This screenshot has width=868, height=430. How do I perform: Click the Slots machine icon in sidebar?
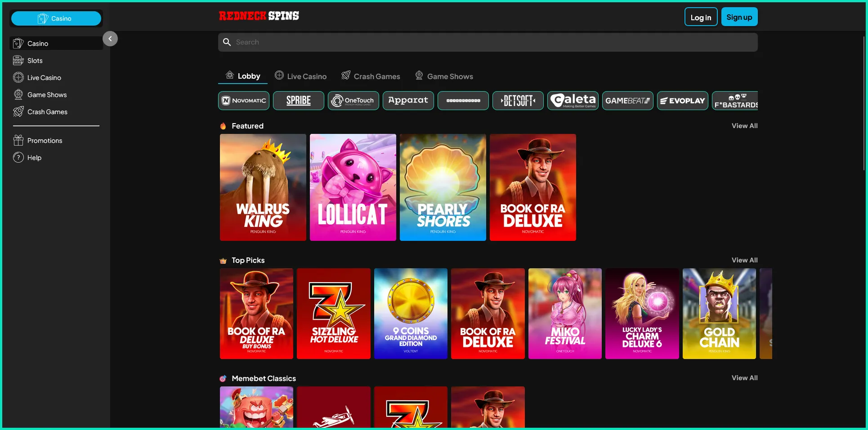point(18,61)
